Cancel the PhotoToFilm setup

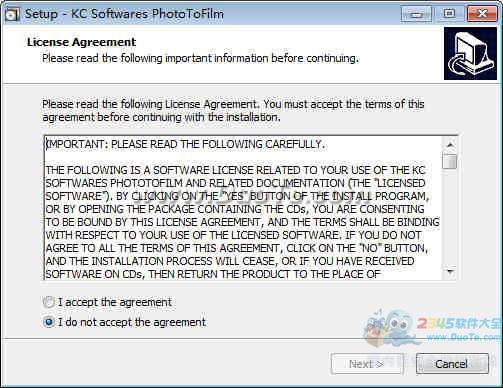click(x=452, y=364)
